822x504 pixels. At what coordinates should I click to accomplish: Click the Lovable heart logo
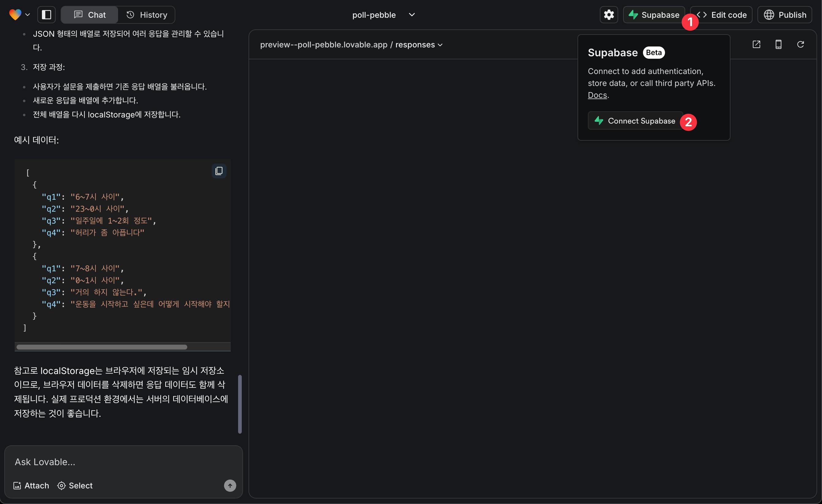(15, 15)
